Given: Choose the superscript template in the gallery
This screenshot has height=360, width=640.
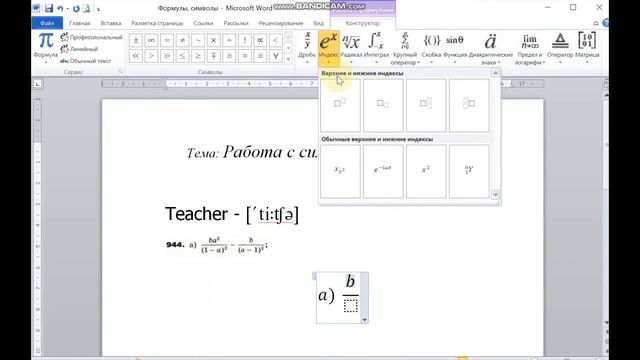Looking at the screenshot, I should (x=340, y=106).
